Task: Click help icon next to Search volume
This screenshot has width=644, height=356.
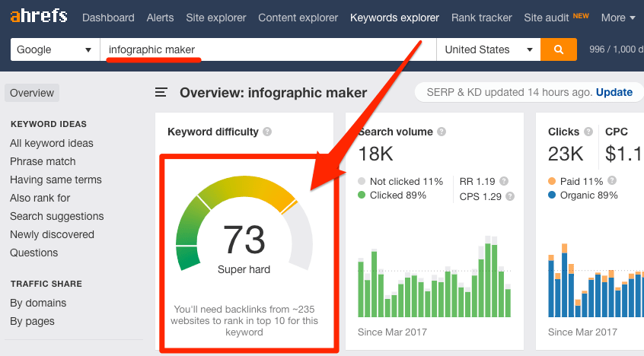Action: coord(442,132)
